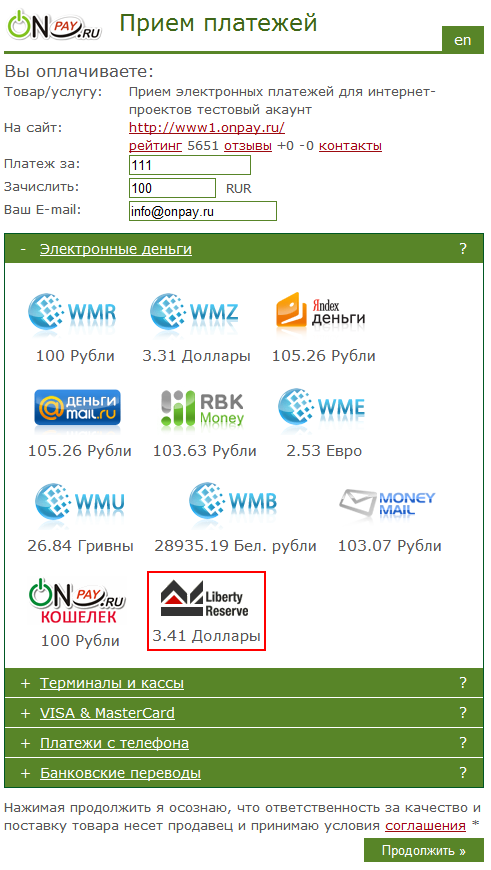This screenshot has width=491, height=870.
Task: Select the Яndex деньги payment icon
Action: (x=321, y=311)
